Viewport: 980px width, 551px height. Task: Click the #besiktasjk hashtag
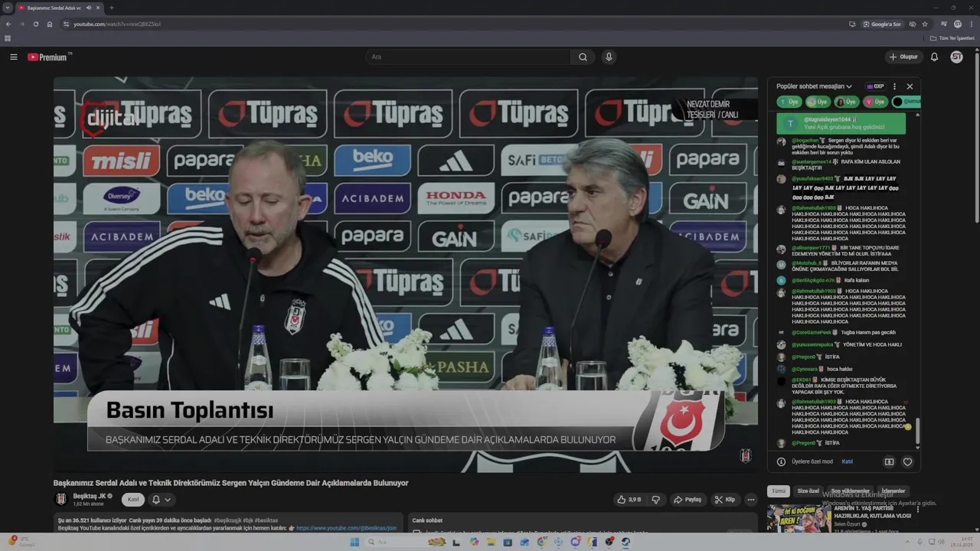coord(227,520)
